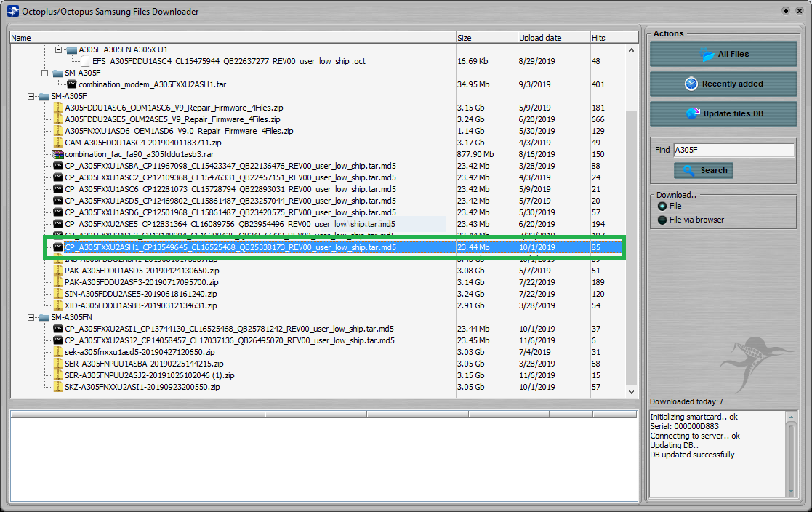Viewport: 812px width, 512px height.
Task: Click zip icon of SER-A305FNPUU2ASJ2 file
Action: pos(57,375)
